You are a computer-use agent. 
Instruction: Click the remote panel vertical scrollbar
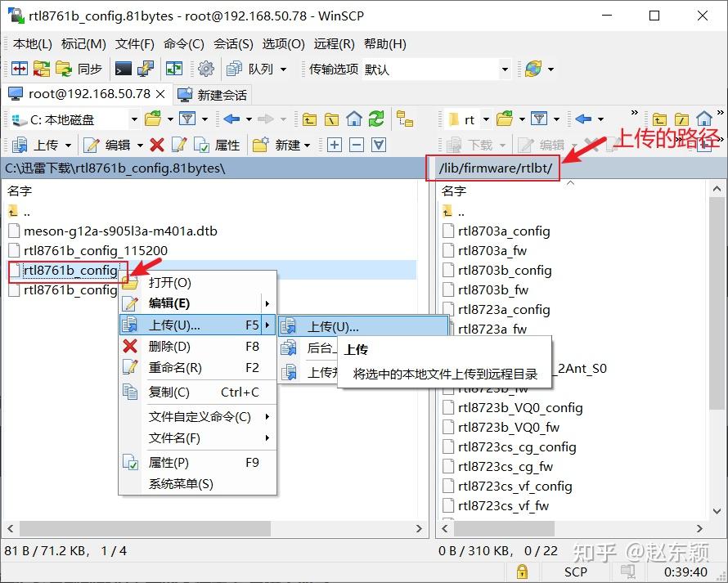pyautogui.click(x=717, y=303)
